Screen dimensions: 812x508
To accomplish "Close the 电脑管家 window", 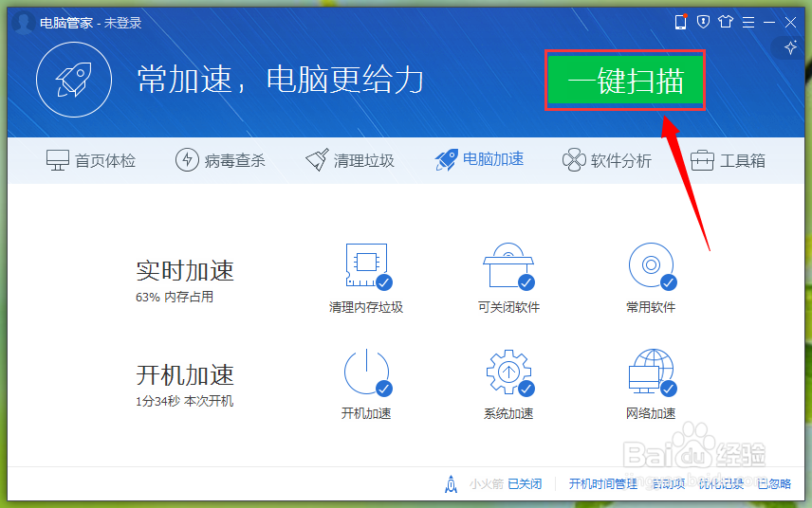I will [x=790, y=22].
